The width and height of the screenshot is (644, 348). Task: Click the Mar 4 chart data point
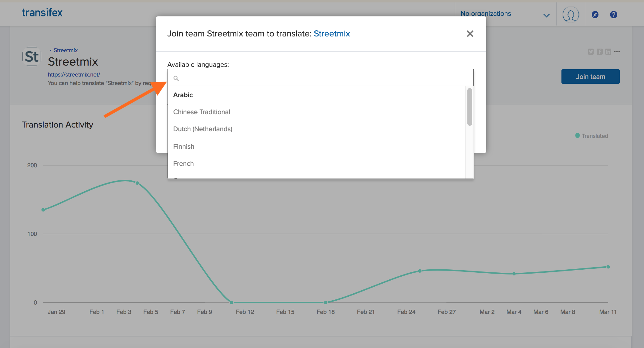[x=514, y=274]
